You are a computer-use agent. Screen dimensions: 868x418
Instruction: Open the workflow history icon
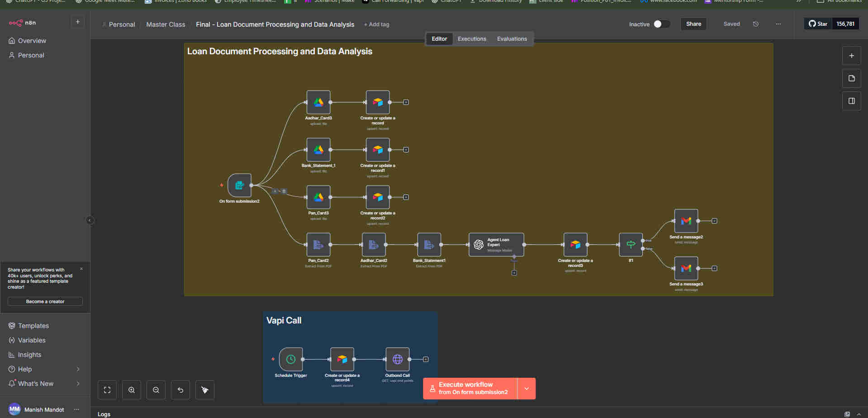pyautogui.click(x=756, y=24)
